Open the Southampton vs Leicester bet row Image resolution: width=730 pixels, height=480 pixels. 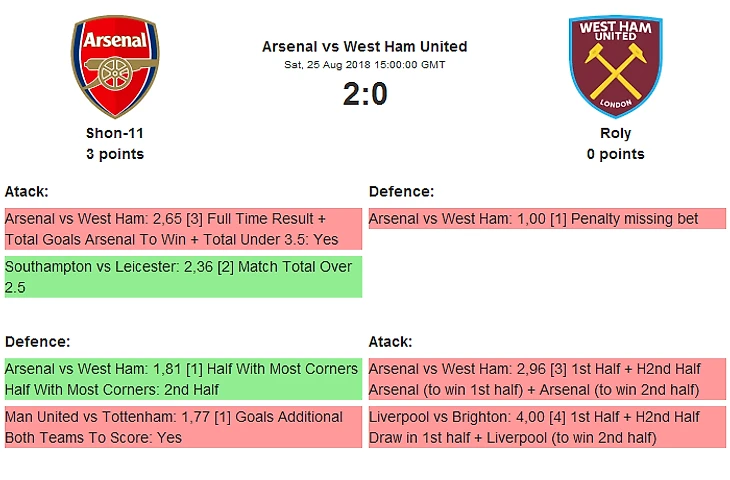182,277
